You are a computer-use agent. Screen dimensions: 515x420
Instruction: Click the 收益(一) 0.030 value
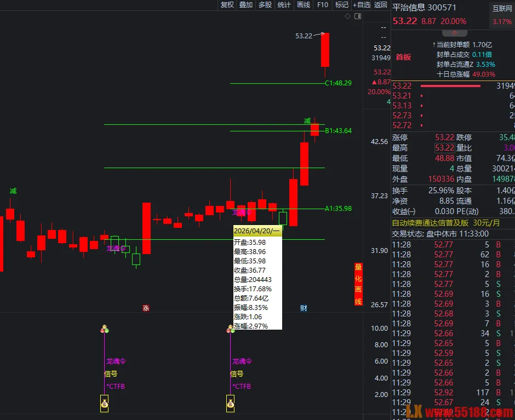point(445,211)
